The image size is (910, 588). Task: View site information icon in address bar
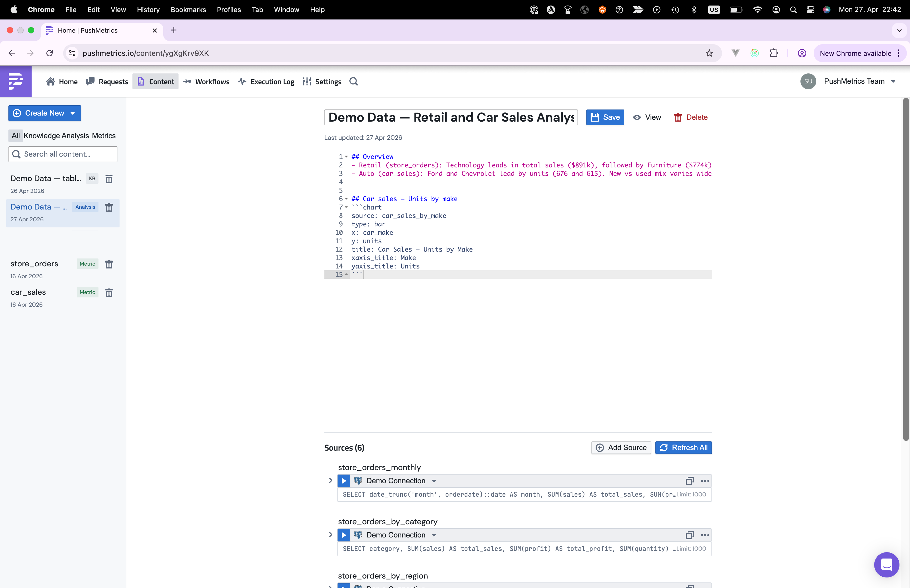[72, 53]
